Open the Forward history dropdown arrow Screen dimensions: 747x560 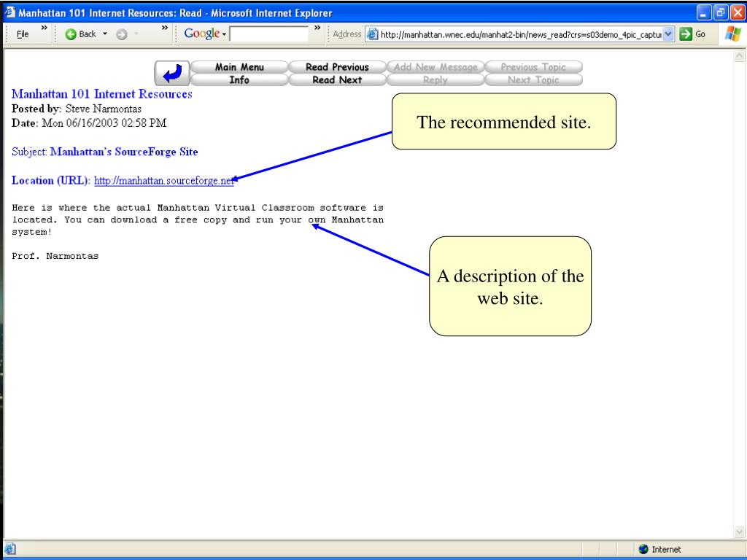136,34
